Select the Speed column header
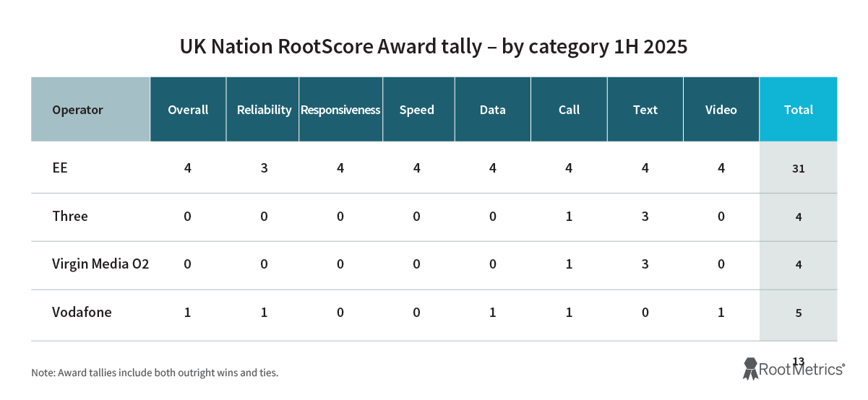Screen dimensions: 868x400 point(417,110)
